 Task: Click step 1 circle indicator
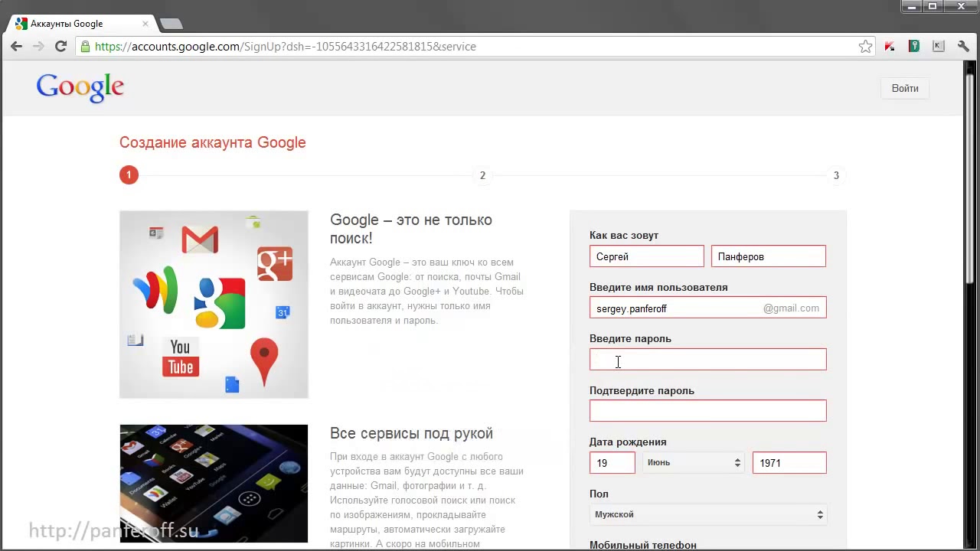(129, 175)
